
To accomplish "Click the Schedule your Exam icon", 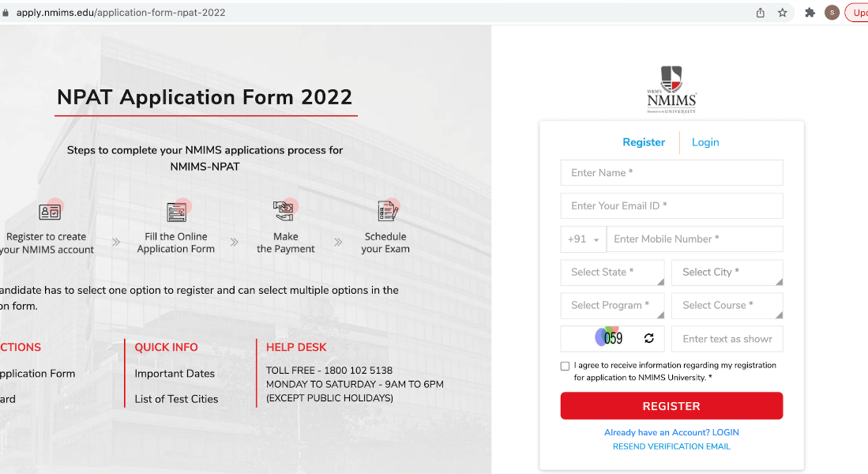I will coord(388,210).
